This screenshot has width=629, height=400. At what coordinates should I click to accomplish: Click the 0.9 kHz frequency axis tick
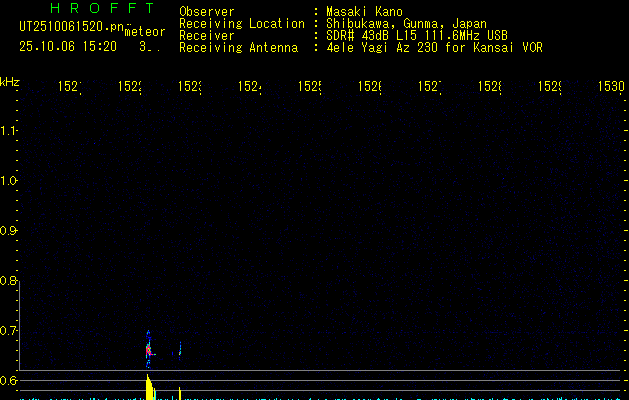coord(10,231)
